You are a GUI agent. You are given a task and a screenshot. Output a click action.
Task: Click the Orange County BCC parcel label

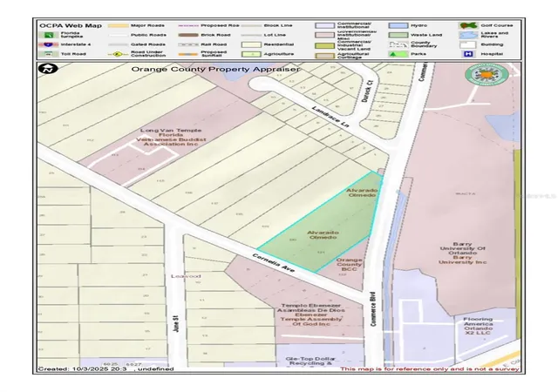pyautogui.click(x=349, y=264)
